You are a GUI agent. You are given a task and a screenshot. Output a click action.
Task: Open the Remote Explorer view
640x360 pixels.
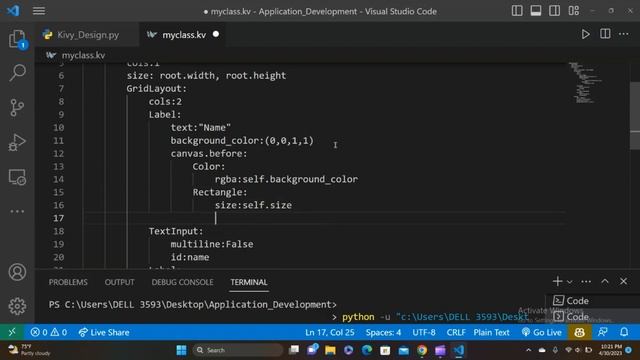tap(18, 177)
